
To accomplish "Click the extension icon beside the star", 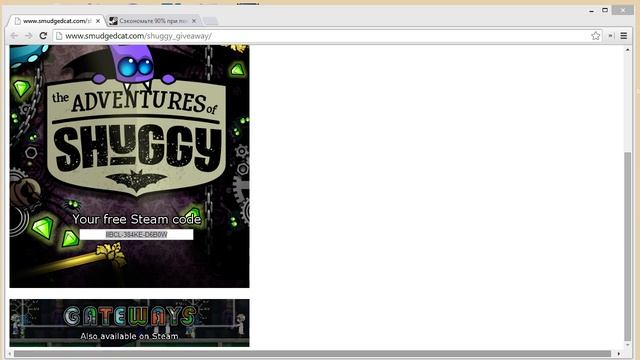I will pos(611,36).
